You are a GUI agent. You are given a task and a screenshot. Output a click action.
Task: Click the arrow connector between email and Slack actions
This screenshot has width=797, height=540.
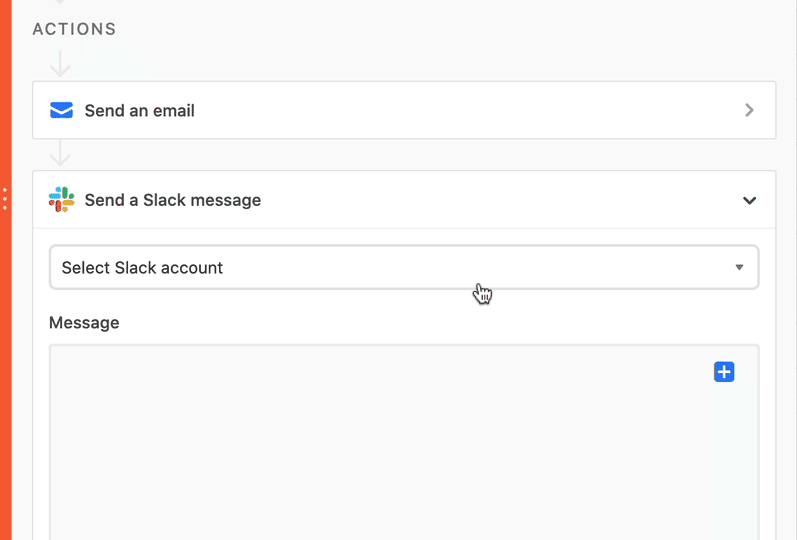pos(60,154)
